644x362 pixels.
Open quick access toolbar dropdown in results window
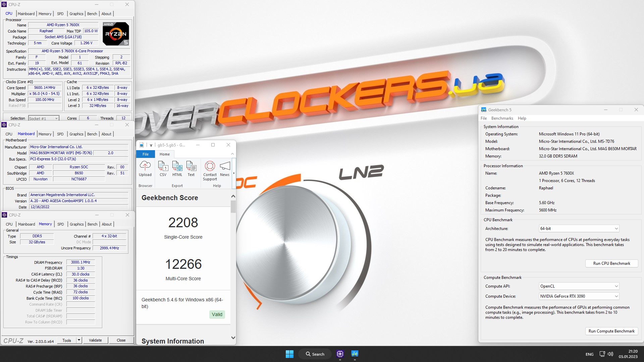coord(151,145)
